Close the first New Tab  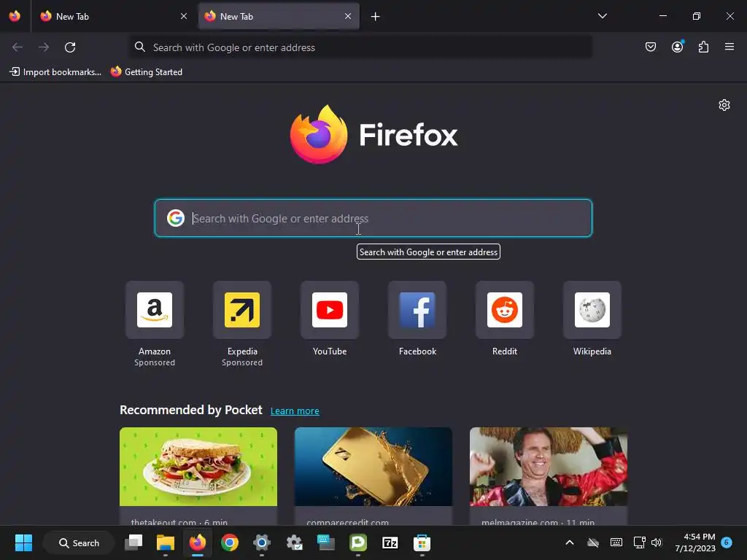pyautogui.click(x=184, y=16)
